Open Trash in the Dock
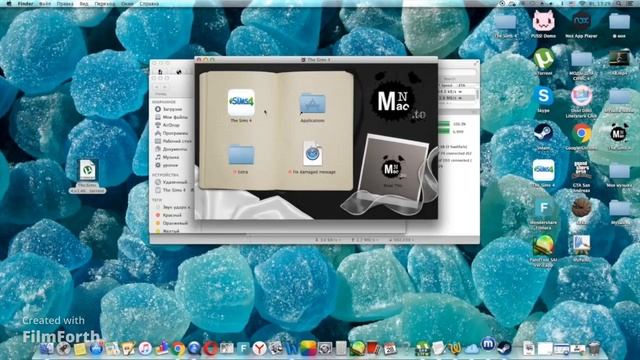The image size is (640, 360). (x=594, y=348)
